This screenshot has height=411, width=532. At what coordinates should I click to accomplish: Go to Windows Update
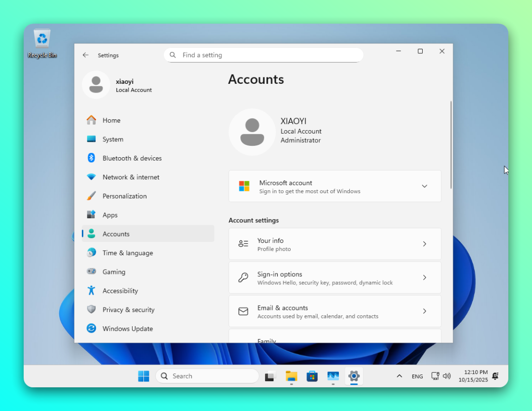click(x=127, y=329)
